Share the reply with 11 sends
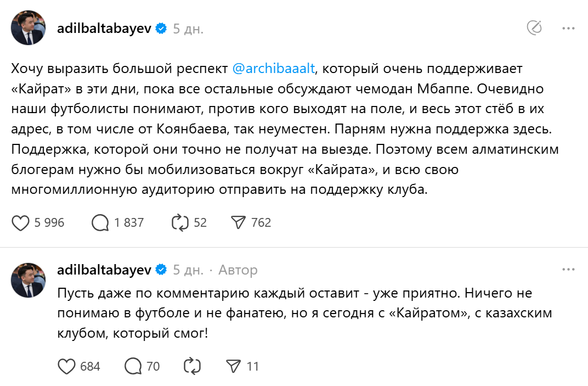The width and height of the screenshot is (588, 386). (234, 366)
